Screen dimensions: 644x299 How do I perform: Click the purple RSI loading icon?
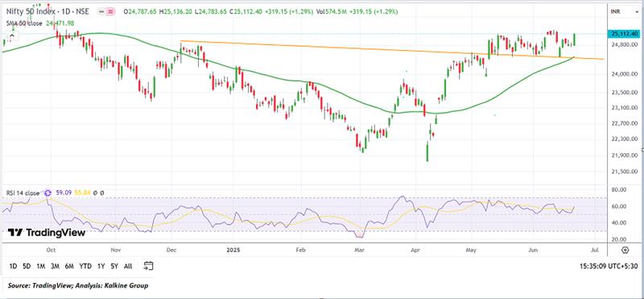[x=48, y=193]
